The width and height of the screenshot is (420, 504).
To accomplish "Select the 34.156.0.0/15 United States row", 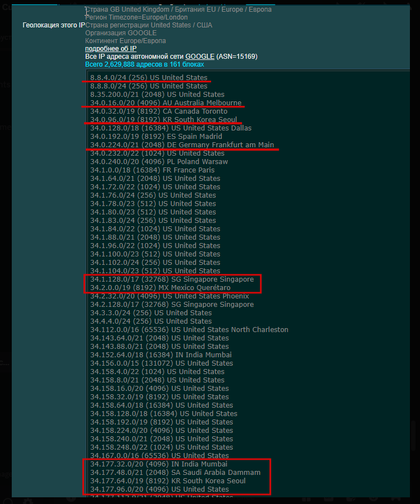I will [162, 363].
